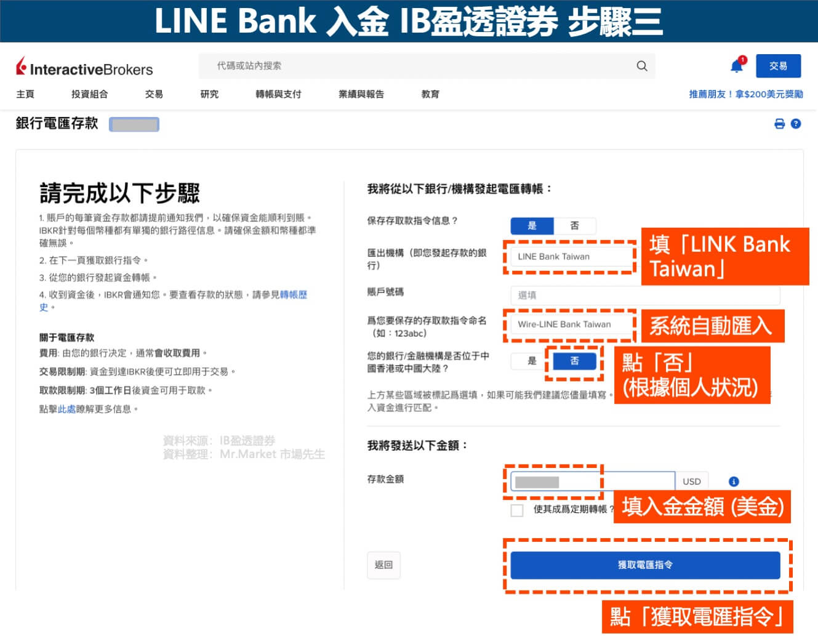Viewport: 818px width, 644px height.
Task: Click the blue 交易 button
Action: click(x=778, y=66)
